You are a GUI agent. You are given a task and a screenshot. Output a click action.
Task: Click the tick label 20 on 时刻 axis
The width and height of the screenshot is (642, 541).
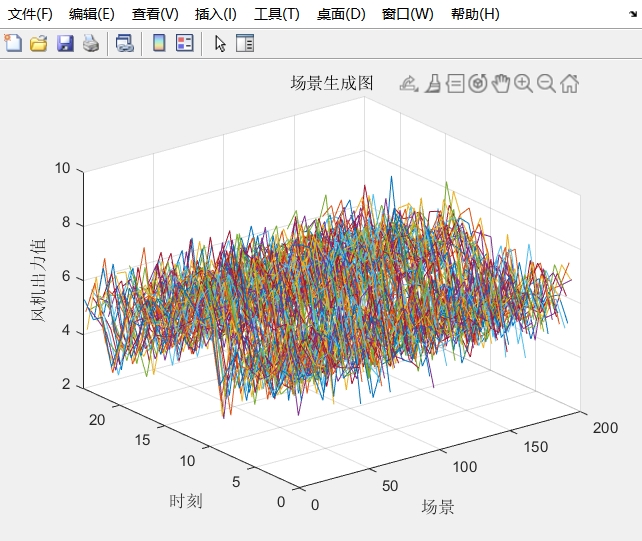click(x=97, y=420)
